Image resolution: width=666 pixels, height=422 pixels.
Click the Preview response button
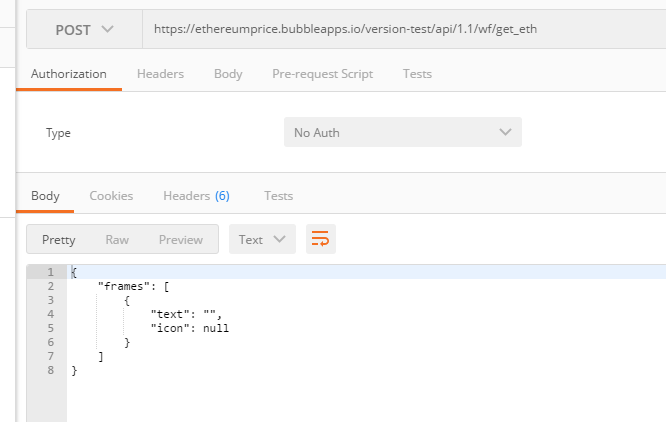tap(181, 240)
